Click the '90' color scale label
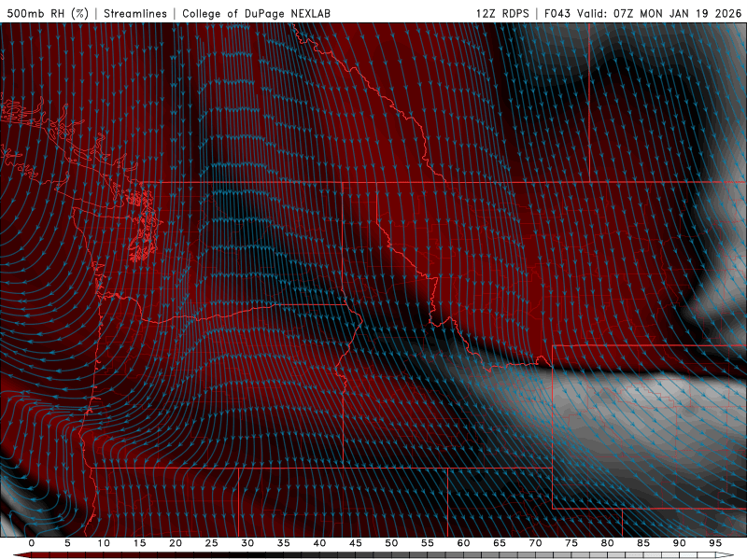Image resolution: width=747 pixels, height=560 pixels. [x=679, y=543]
